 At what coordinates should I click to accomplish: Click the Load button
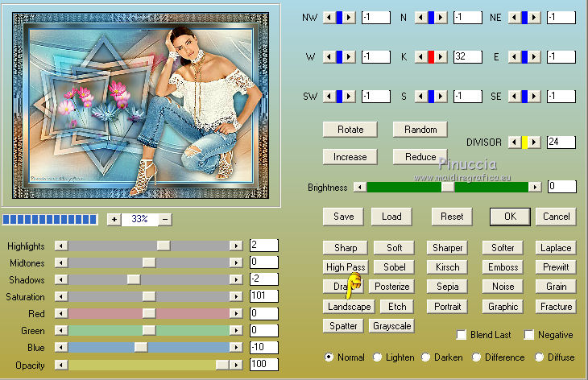[391, 217]
